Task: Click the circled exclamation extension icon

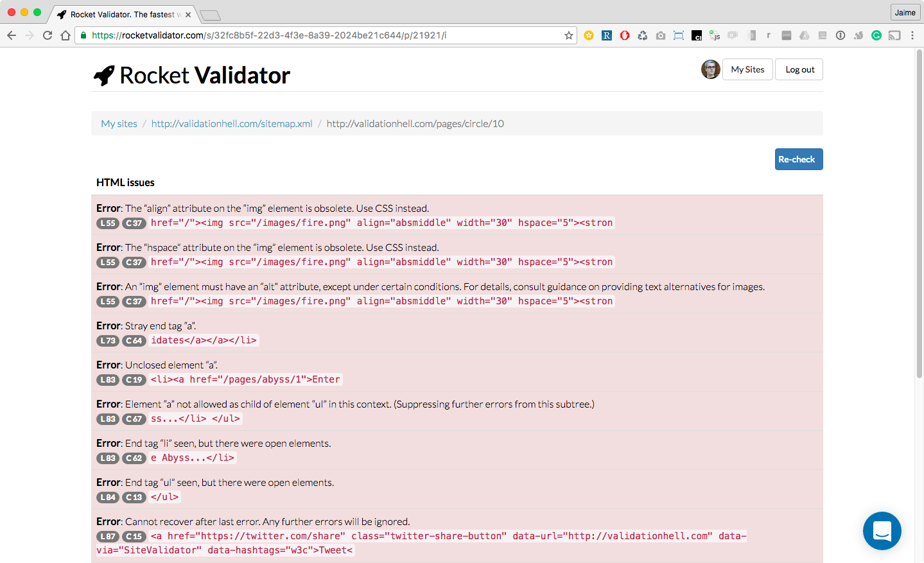Action: click(841, 35)
